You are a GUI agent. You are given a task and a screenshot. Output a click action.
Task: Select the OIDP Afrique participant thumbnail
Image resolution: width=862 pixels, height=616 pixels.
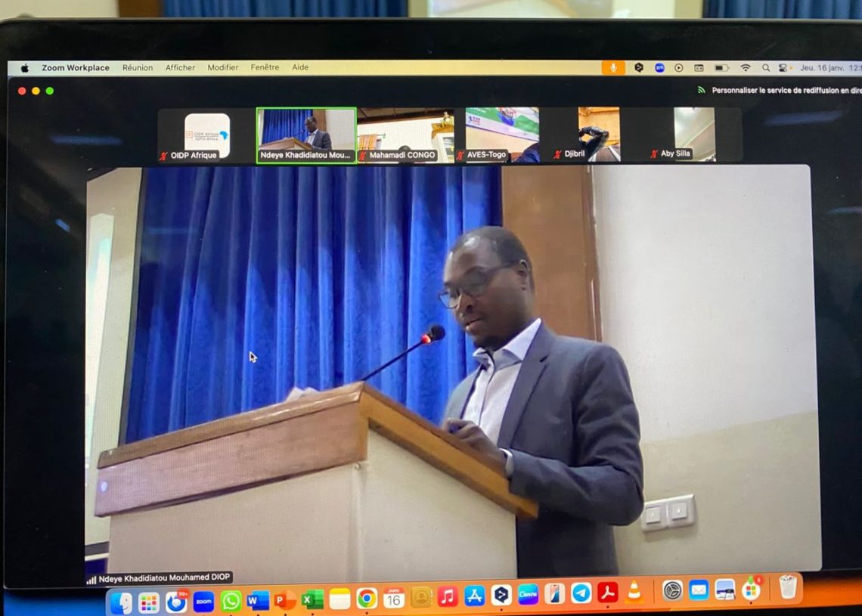[206, 135]
